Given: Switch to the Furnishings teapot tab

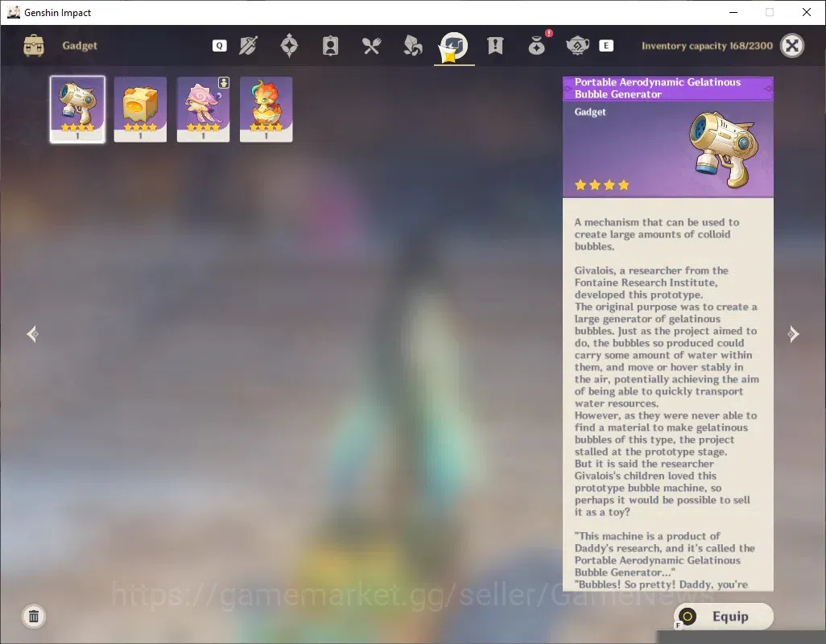Looking at the screenshot, I should pos(577,46).
